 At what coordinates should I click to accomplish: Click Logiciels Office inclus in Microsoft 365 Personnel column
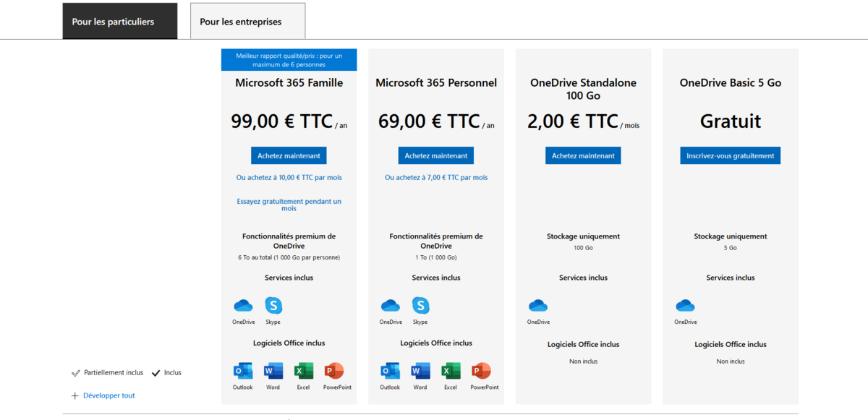pyautogui.click(x=436, y=343)
